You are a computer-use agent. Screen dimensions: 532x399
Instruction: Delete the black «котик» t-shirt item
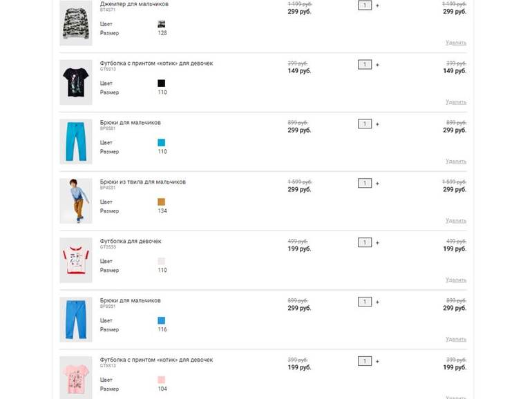pos(455,102)
